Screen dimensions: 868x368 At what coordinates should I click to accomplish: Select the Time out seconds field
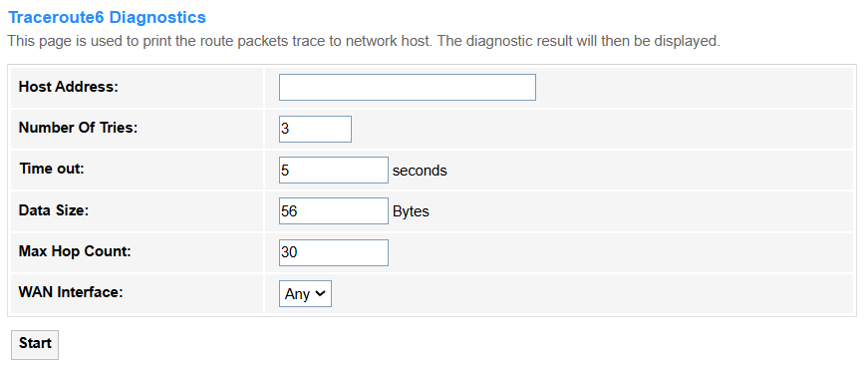[x=333, y=170]
